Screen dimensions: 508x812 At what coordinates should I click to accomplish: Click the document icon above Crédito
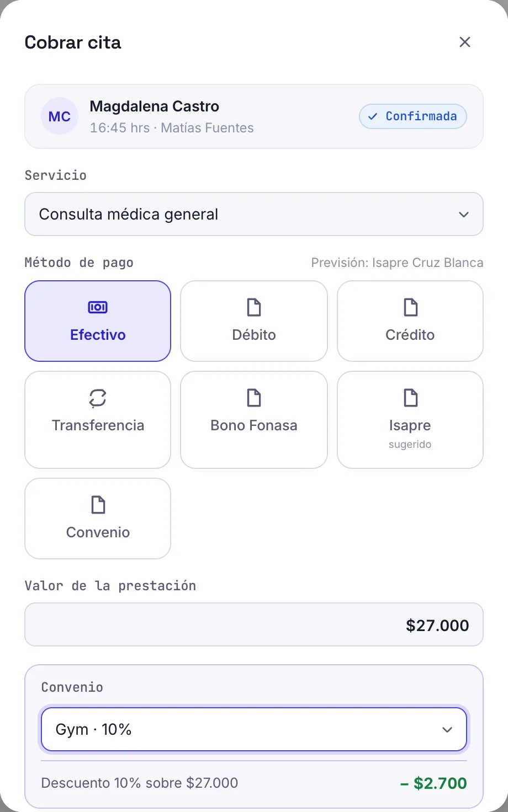coord(410,307)
